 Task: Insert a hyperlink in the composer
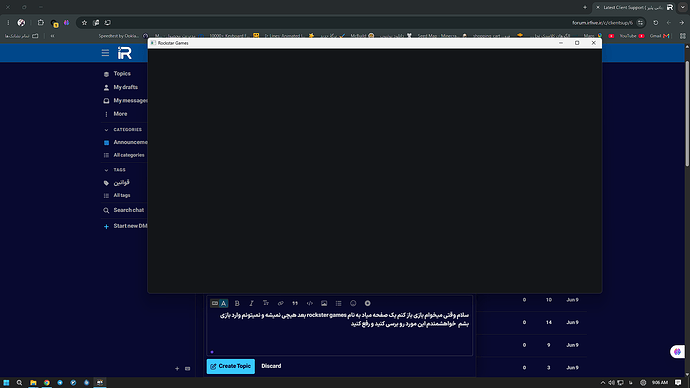pyautogui.click(x=280, y=303)
